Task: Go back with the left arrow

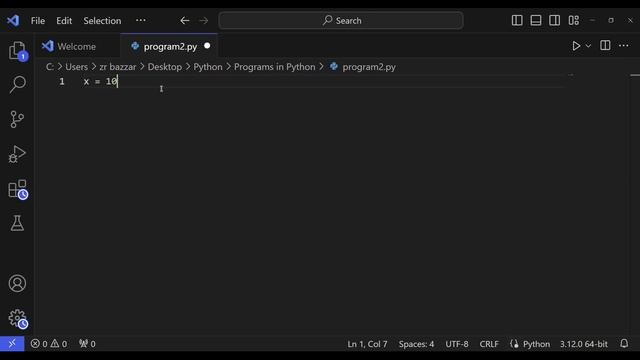Action: tap(184, 20)
